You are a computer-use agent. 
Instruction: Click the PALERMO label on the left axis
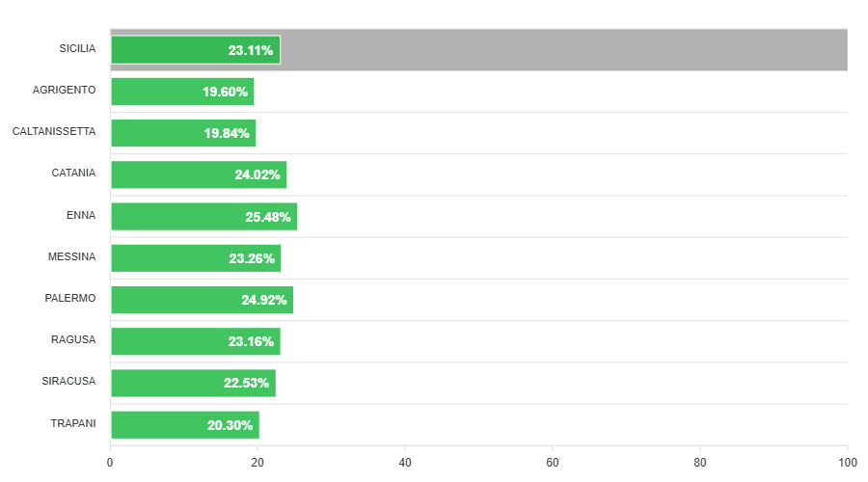(x=70, y=298)
